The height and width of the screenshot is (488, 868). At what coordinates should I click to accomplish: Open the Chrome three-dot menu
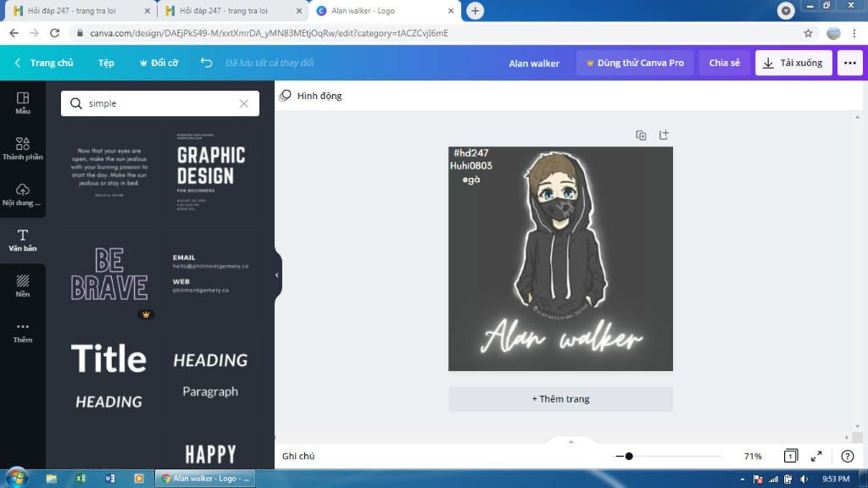[x=854, y=33]
